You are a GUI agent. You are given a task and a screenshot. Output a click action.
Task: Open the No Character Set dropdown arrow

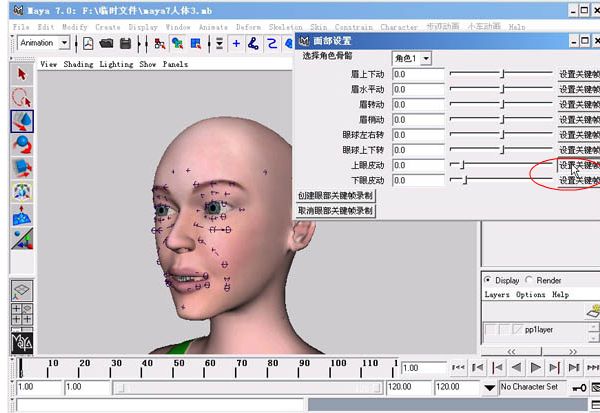489,388
